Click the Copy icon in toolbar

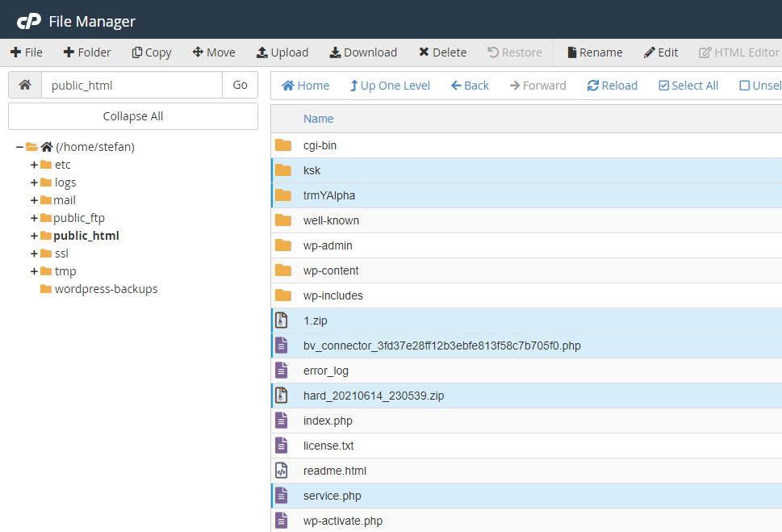tap(137, 52)
